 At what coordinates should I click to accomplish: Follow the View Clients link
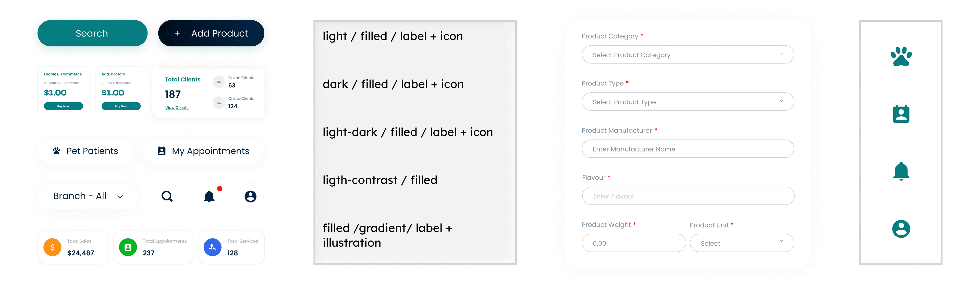pyautogui.click(x=177, y=108)
